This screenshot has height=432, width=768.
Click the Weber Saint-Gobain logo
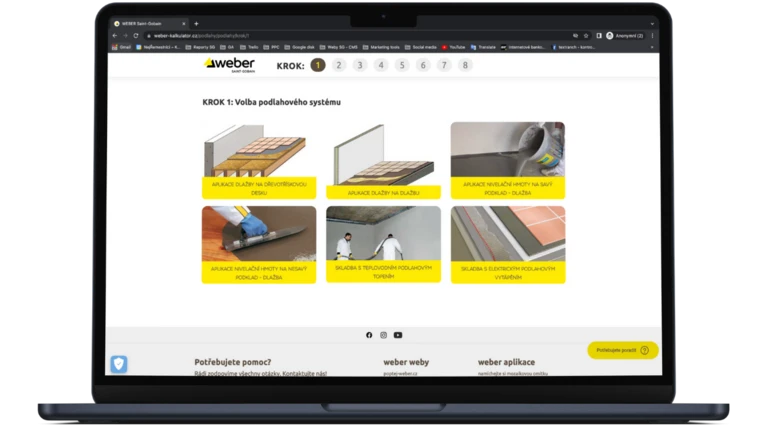coord(229,65)
